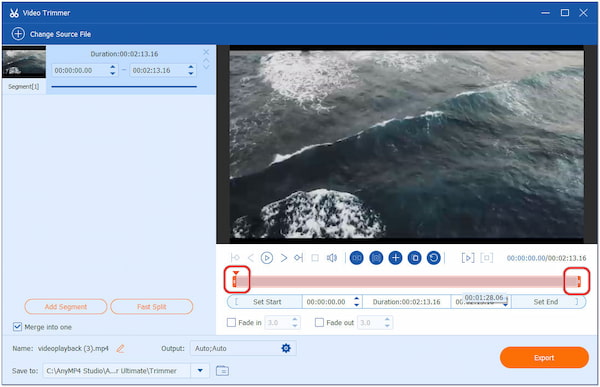Increase the Fade in duration stepper

[x=295, y=319]
